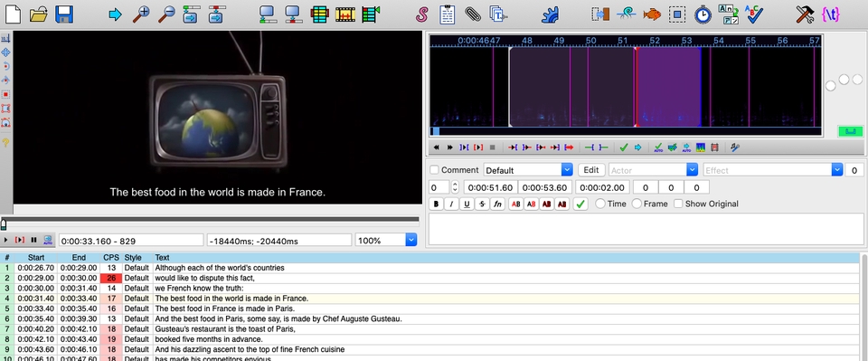This screenshot has height=361, width=868.
Task: Select row 'booked five months in advance.'
Action: click(x=429, y=339)
